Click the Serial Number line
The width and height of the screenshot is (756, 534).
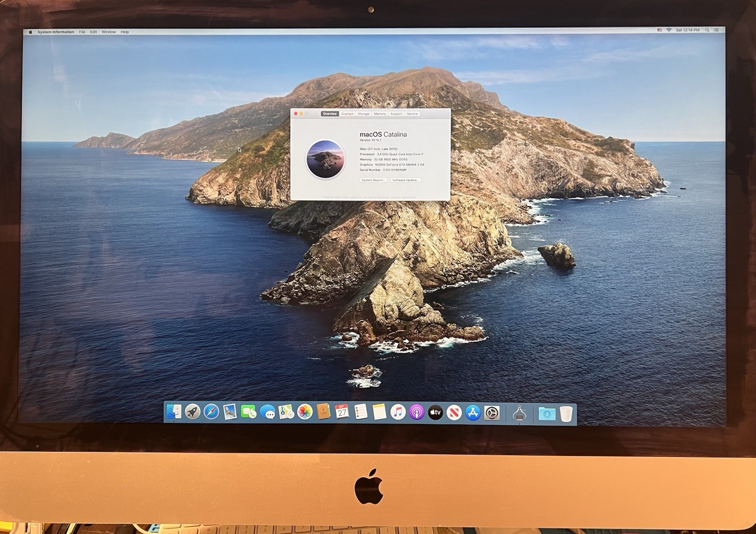383,170
